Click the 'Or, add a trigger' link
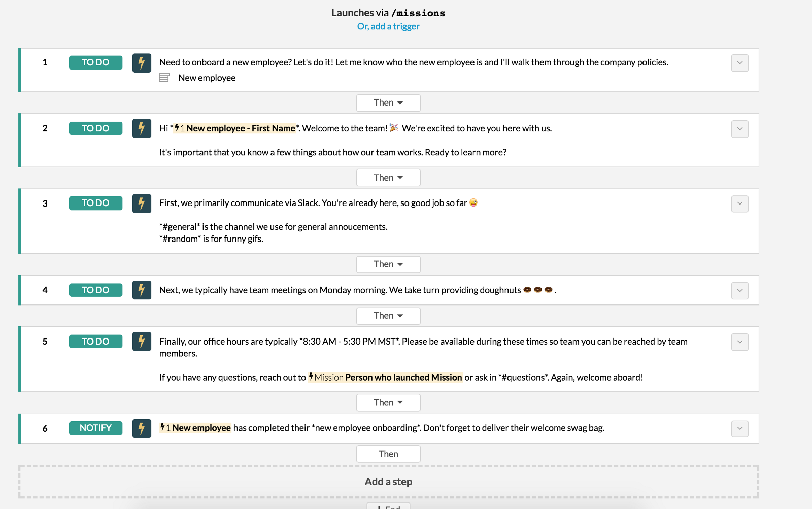This screenshot has height=509, width=812. click(x=388, y=26)
